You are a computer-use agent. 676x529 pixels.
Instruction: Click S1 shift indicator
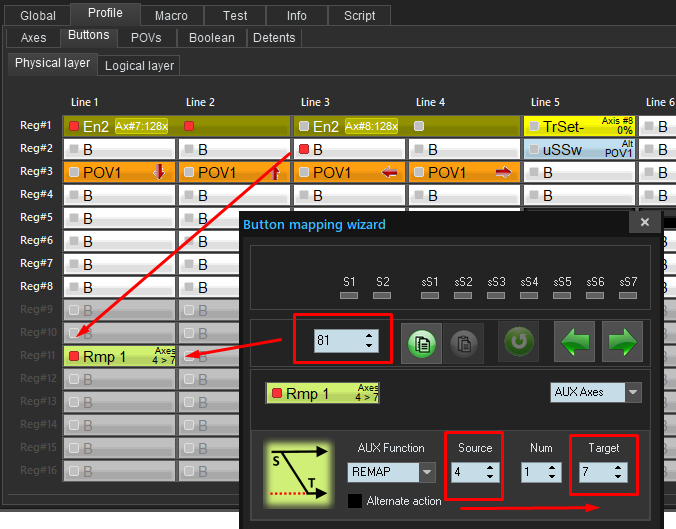pos(349,295)
